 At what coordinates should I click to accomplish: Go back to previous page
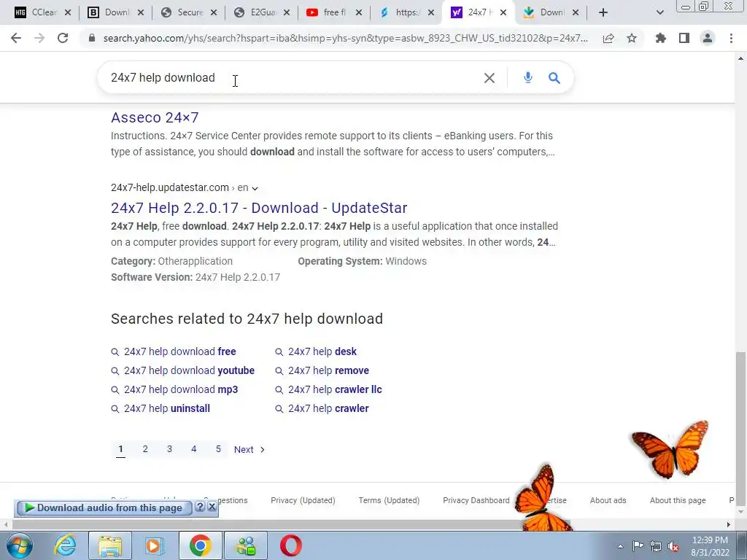pyautogui.click(x=16, y=38)
